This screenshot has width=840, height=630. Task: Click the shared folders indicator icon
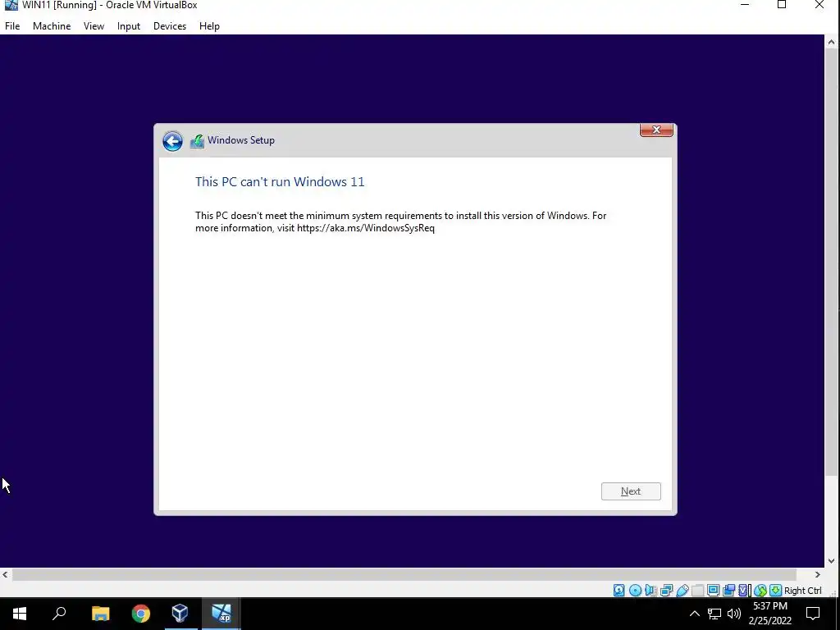pyautogui.click(x=697, y=591)
